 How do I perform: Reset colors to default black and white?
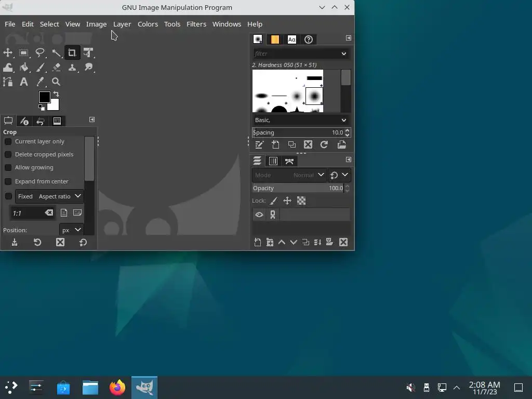pyautogui.click(x=42, y=108)
